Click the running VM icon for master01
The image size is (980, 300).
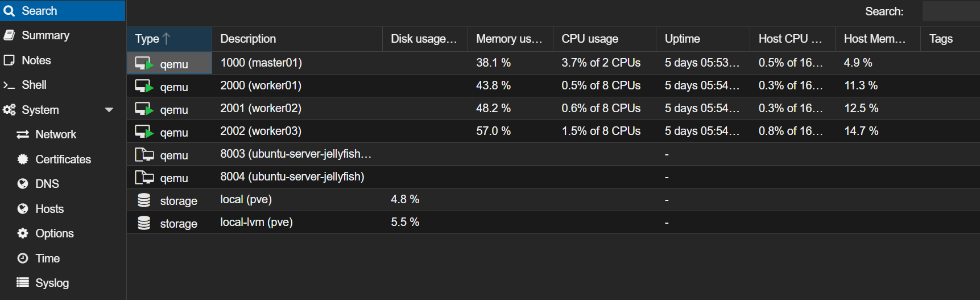(144, 63)
